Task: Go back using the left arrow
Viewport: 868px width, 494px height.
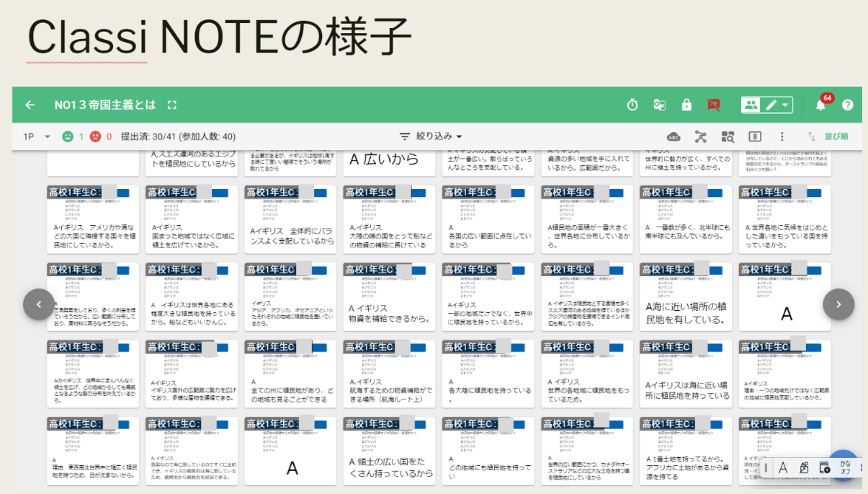Action: pyautogui.click(x=30, y=105)
